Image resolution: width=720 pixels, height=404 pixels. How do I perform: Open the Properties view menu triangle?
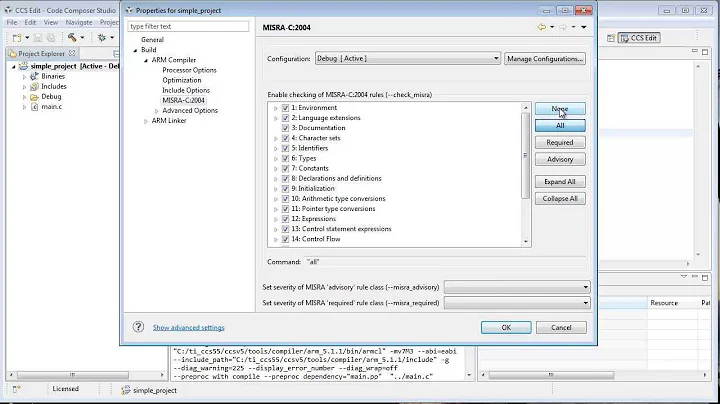point(584,28)
